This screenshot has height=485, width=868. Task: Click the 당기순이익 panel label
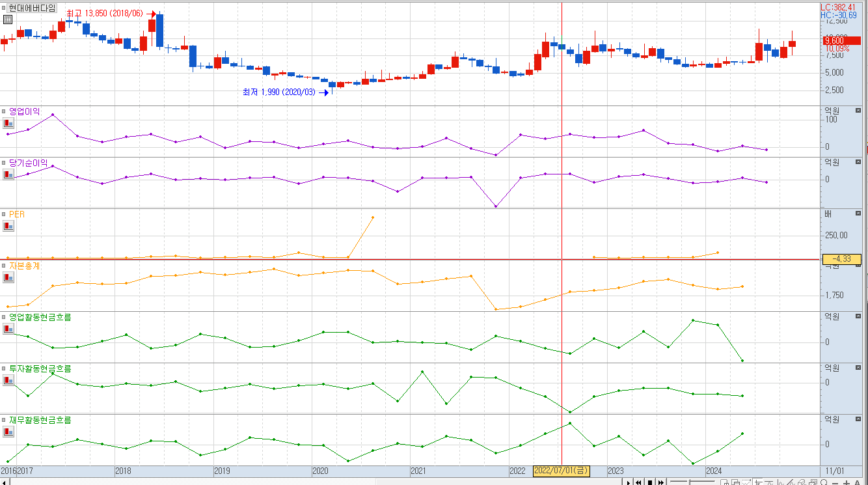pos(28,163)
